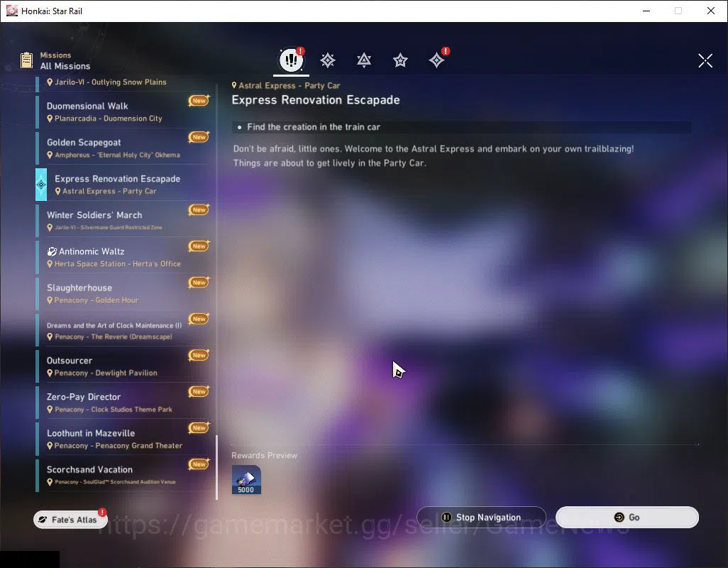
Task: Click the mission list vertical scrollbar
Action: pos(217,467)
